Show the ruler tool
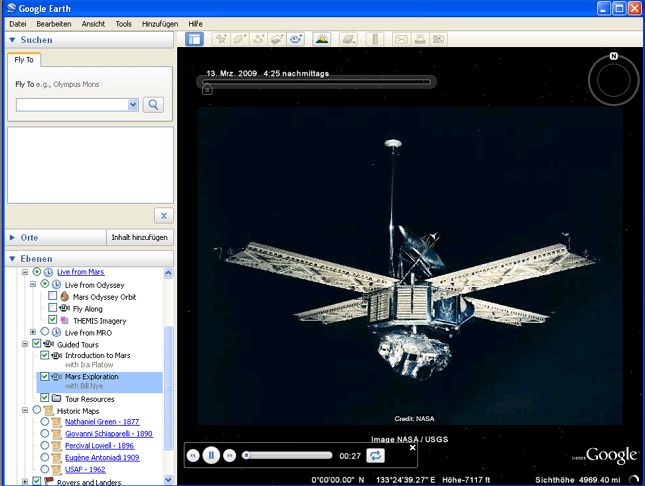The image size is (645, 486). coord(375,39)
